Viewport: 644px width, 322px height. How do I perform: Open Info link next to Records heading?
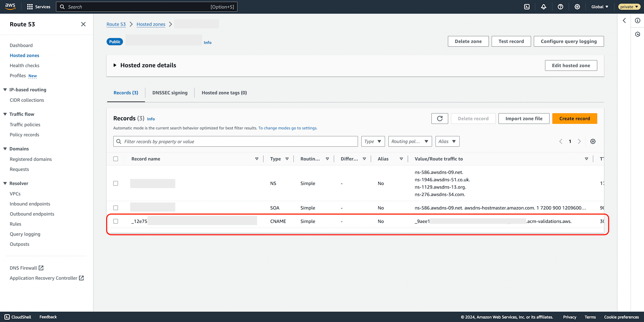(x=151, y=119)
